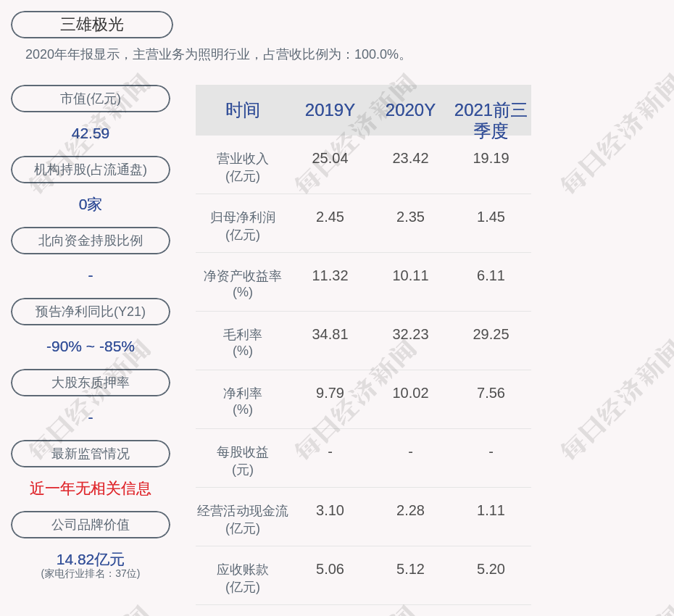Click the 每股收益 dash in 2019Y column
The width and height of the screenshot is (674, 616).
coord(330,452)
